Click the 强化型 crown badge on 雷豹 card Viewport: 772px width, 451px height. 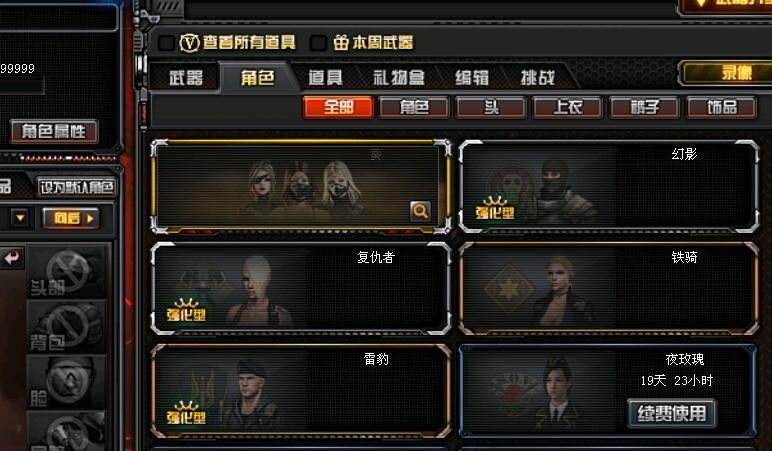(x=186, y=413)
